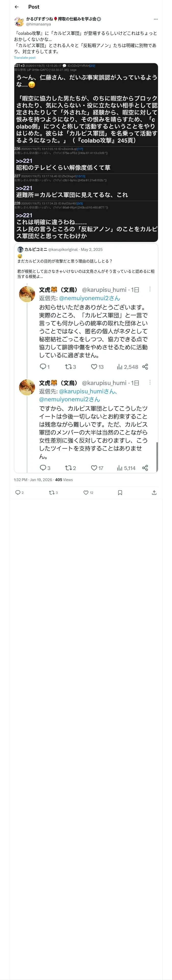The height and width of the screenshot is (980, 172).
Task: Click the 1:32 PM · Jan 19, 2026 timestamp
Action: click(x=33, y=480)
